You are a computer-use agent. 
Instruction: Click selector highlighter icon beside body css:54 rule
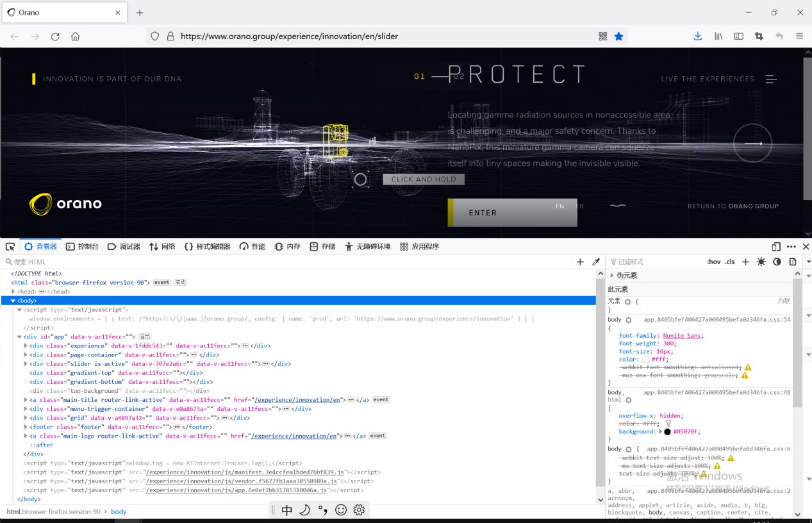pyautogui.click(x=629, y=320)
